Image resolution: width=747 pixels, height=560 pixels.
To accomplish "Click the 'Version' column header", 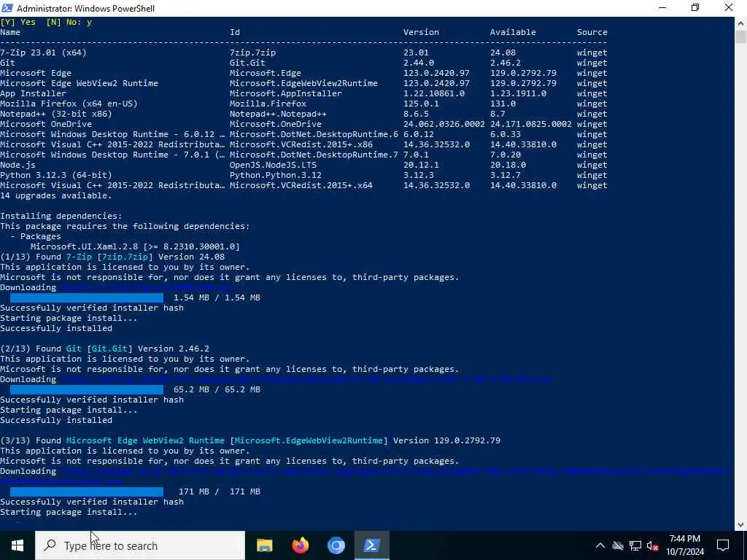I will point(421,32).
